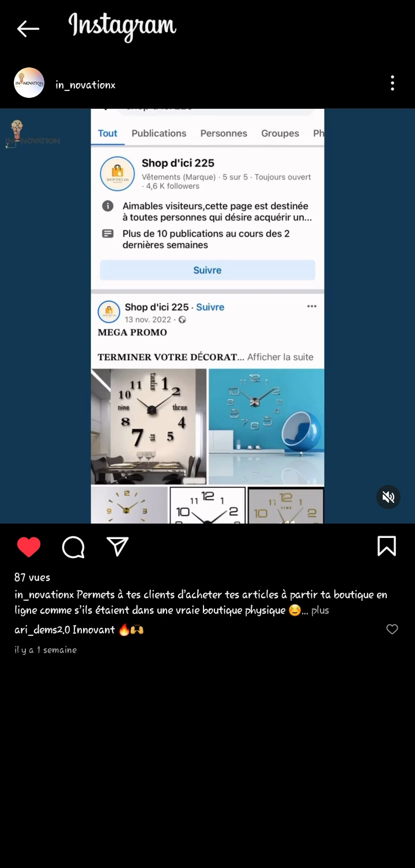Select the Personnes tab in video
The height and width of the screenshot is (868, 415).
[224, 133]
